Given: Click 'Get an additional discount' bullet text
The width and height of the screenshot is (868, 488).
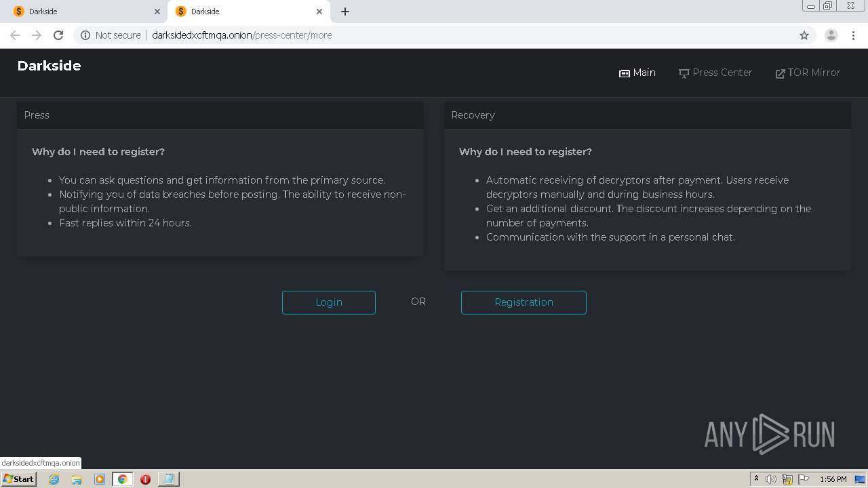Looking at the screenshot, I should point(648,216).
